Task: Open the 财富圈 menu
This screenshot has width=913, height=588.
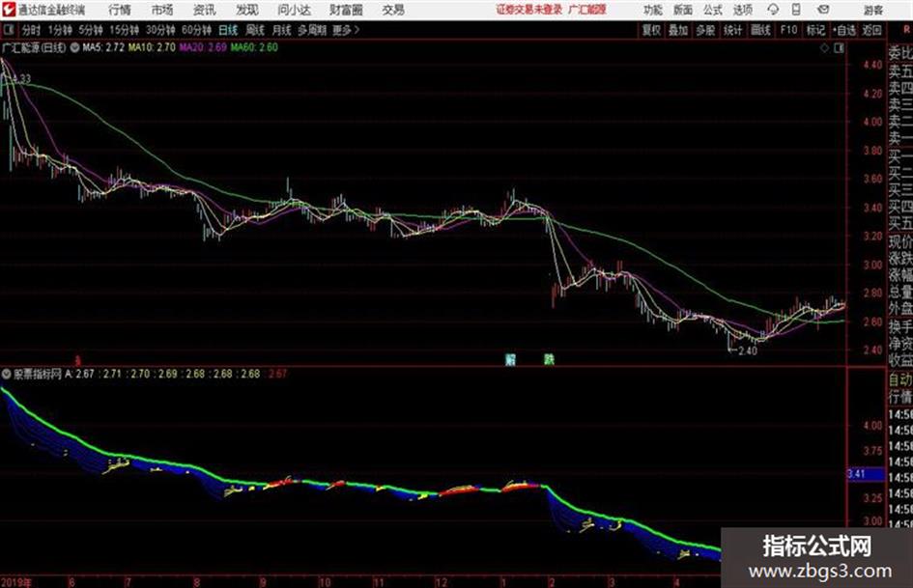Action: (346, 10)
